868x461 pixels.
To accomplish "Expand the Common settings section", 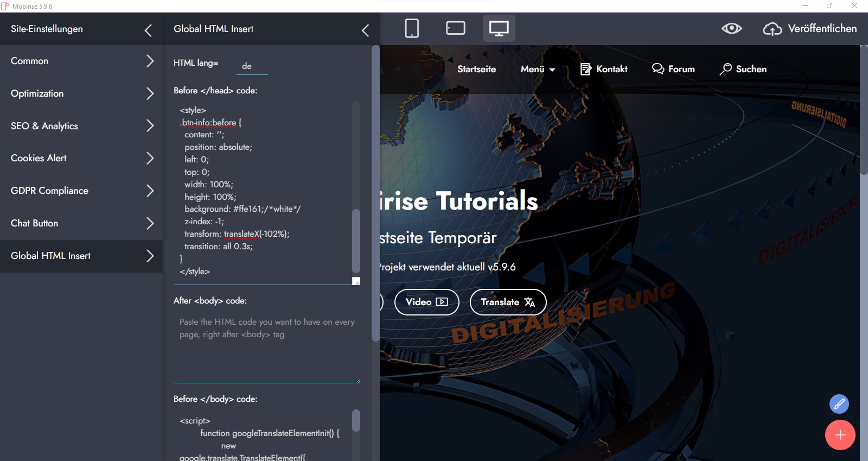I will click(x=81, y=61).
